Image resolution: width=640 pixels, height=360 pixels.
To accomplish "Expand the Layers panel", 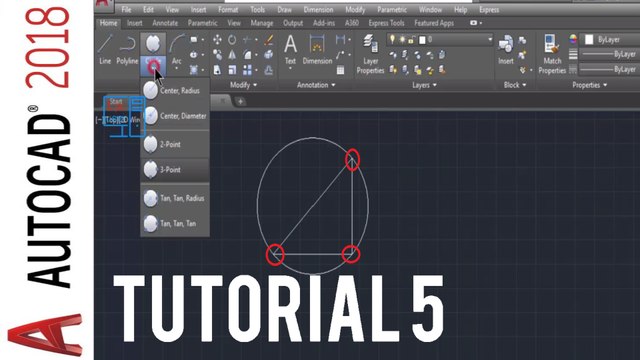I will pyautogui.click(x=424, y=85).
